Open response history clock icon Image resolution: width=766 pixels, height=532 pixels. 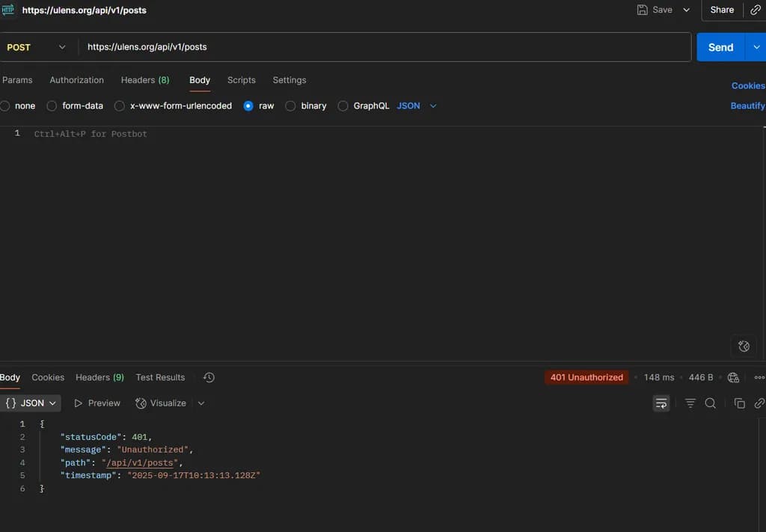[x=209, y=378]
